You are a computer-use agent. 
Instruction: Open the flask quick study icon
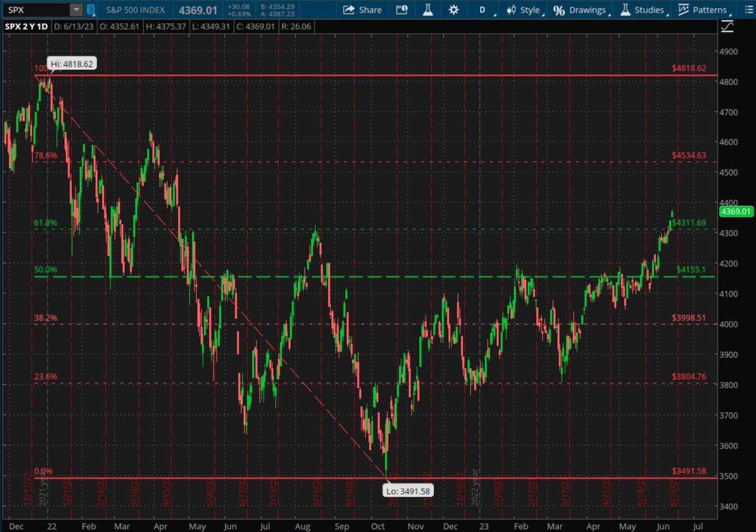[x=427, y=9]
